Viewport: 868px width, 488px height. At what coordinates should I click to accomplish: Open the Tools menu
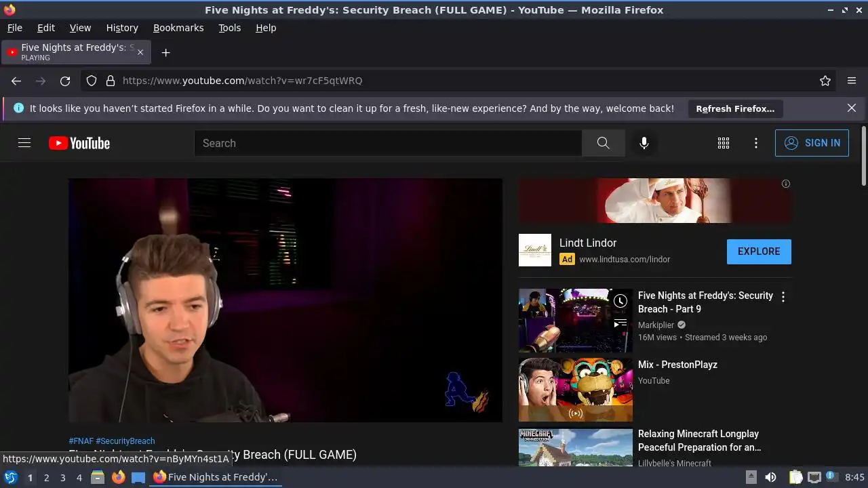(x=230, y=28)
